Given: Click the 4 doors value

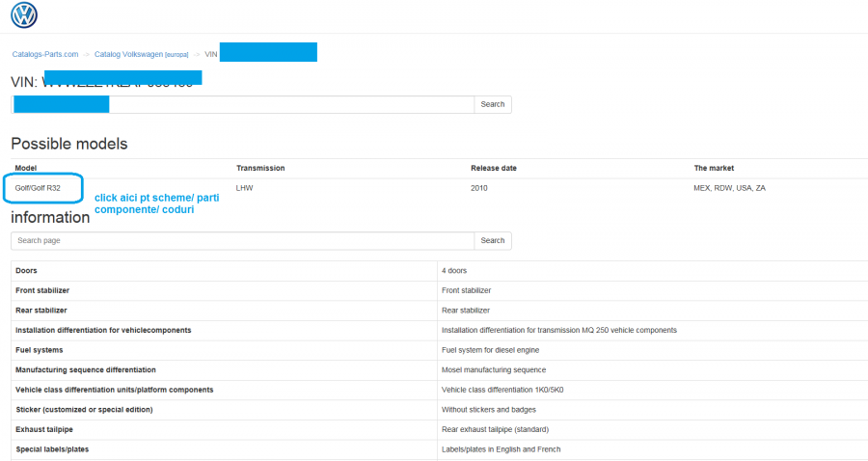Looking at the screenshot, I should click(x=454, y=271).
